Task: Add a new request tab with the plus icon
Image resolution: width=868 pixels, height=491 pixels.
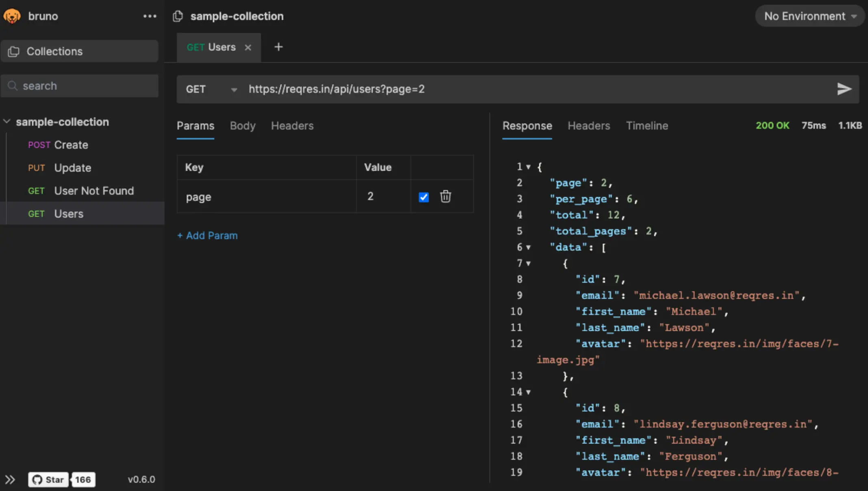Action: [x=278, y=47]
